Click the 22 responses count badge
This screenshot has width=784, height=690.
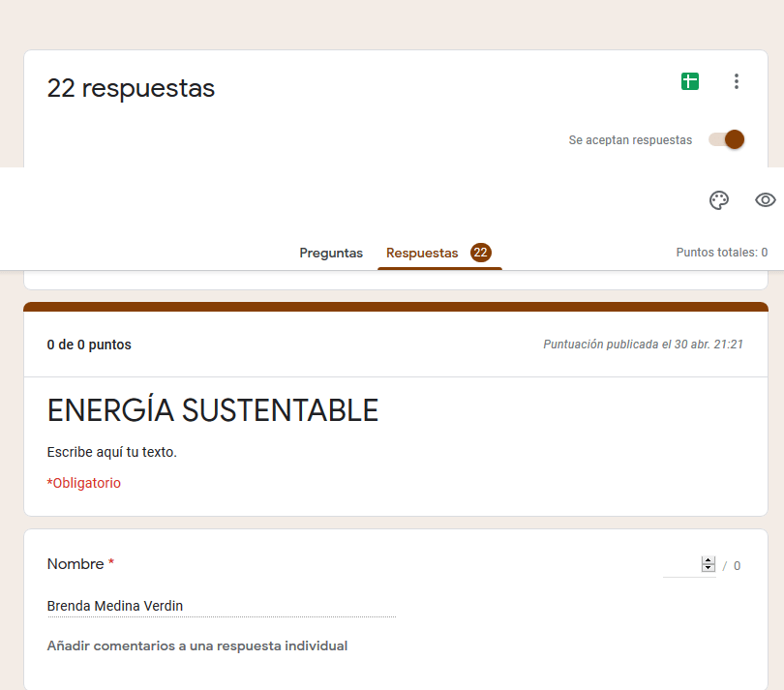click(x=481, y=253)
